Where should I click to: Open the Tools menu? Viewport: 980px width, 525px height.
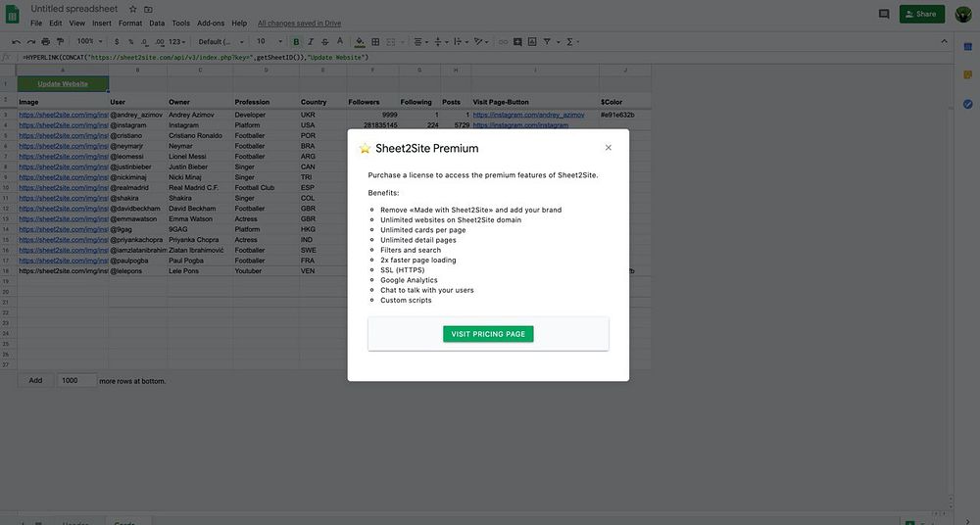click(x=180, y=24)
